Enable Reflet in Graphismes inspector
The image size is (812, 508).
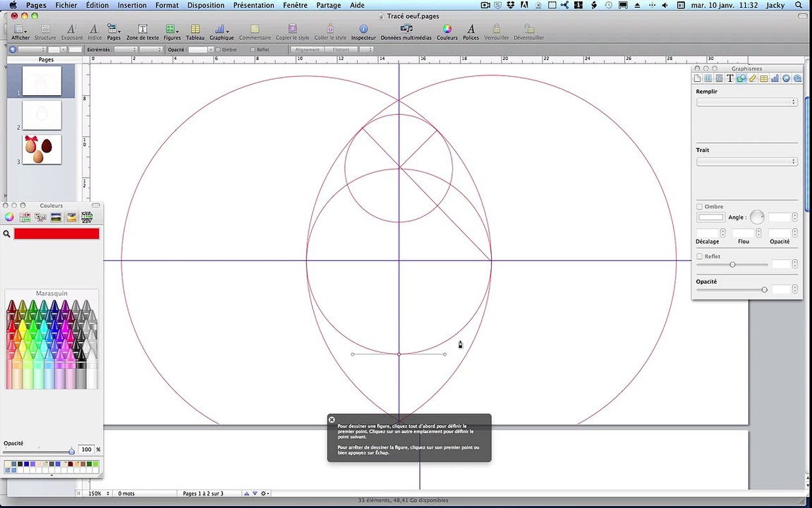coord(700,256)
